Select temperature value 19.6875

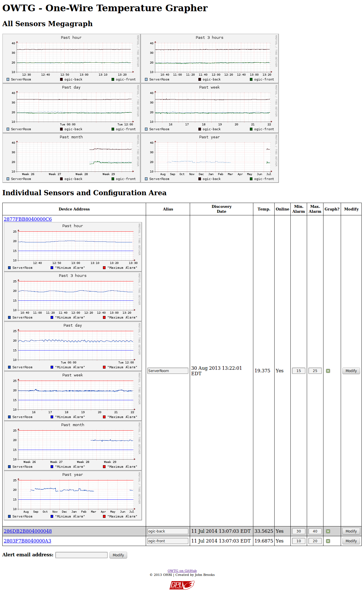(264, 541)
